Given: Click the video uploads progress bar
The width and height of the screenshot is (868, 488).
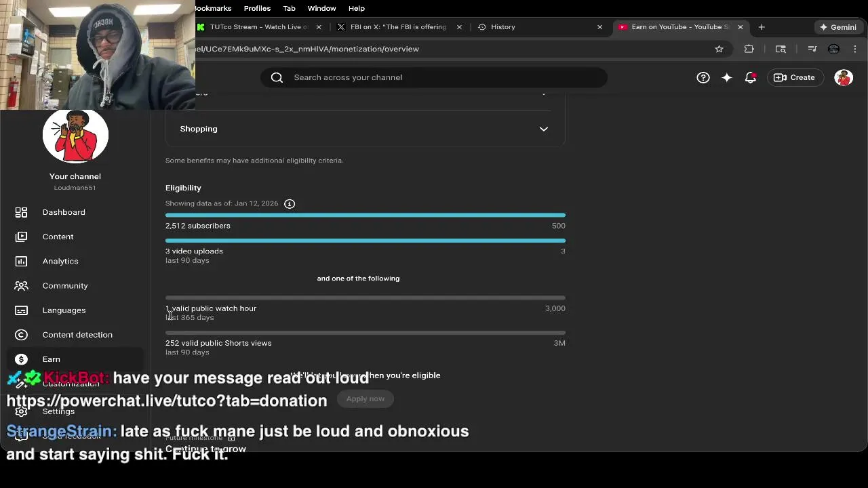Looking at the screenshot, I should coord(366,240).
